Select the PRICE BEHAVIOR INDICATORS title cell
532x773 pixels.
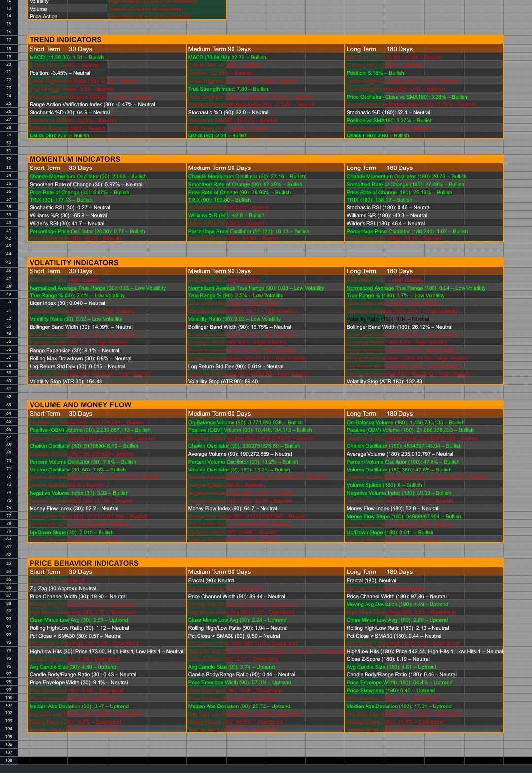tap(84, 563)
